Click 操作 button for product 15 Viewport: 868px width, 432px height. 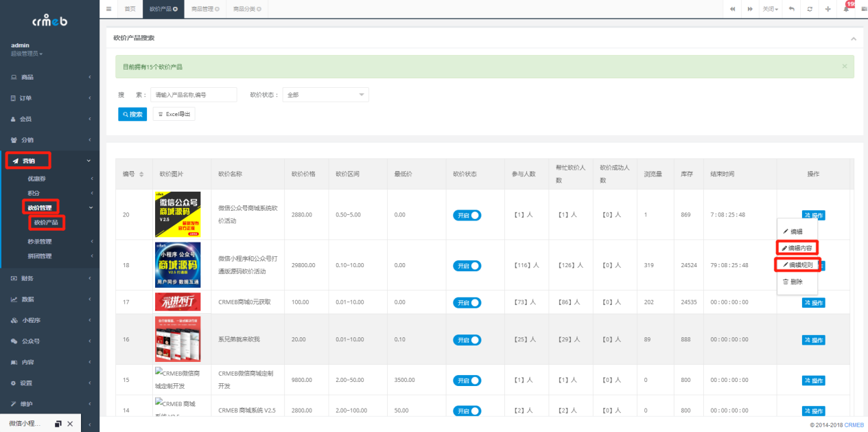click(x=813, y=380)
